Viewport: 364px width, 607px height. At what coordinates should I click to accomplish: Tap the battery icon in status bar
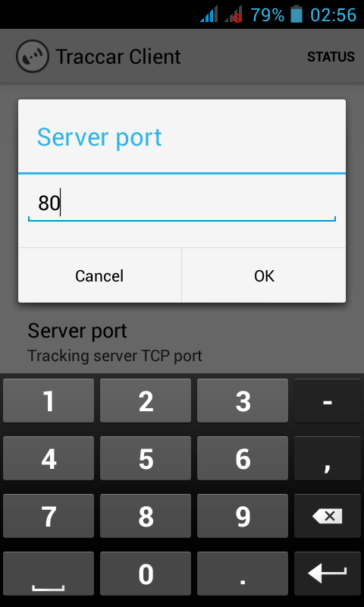click(297, 15)
